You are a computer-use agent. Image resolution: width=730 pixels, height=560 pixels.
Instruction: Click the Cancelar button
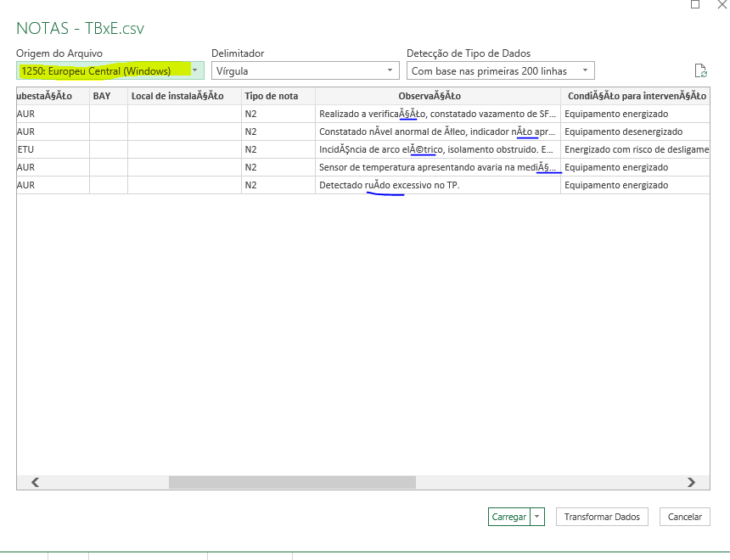[x=684, y=517]
